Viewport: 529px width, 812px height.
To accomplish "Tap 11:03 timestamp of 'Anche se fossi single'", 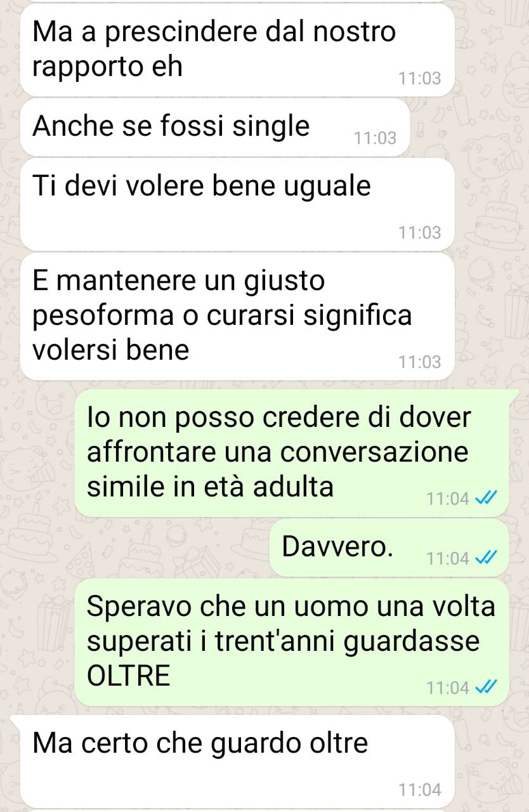I will click(375, 138).
